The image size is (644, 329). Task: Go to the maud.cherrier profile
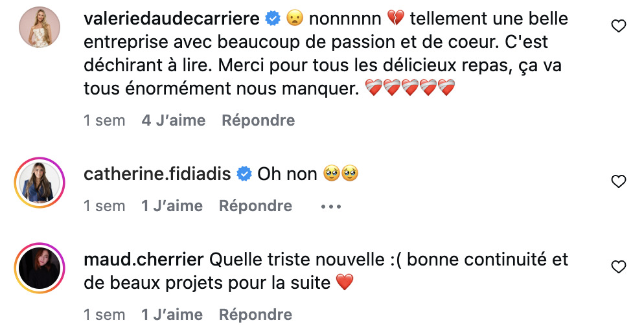(144, 260)
